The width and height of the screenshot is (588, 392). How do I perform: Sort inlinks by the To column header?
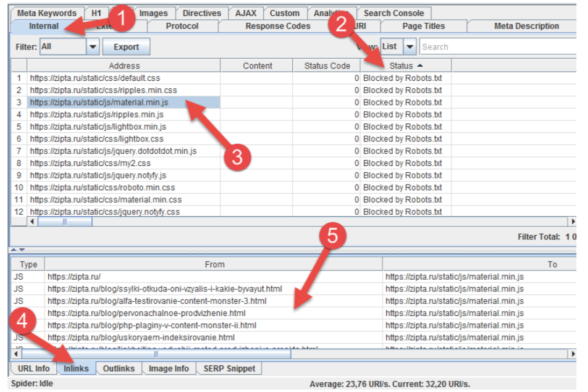[x=480, y=264]
